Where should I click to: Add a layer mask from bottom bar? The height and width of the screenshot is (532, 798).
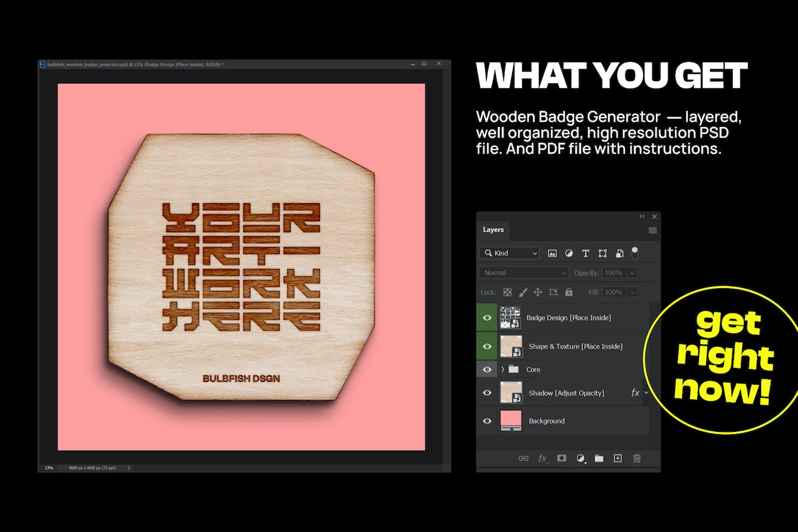tap(562, 459)
